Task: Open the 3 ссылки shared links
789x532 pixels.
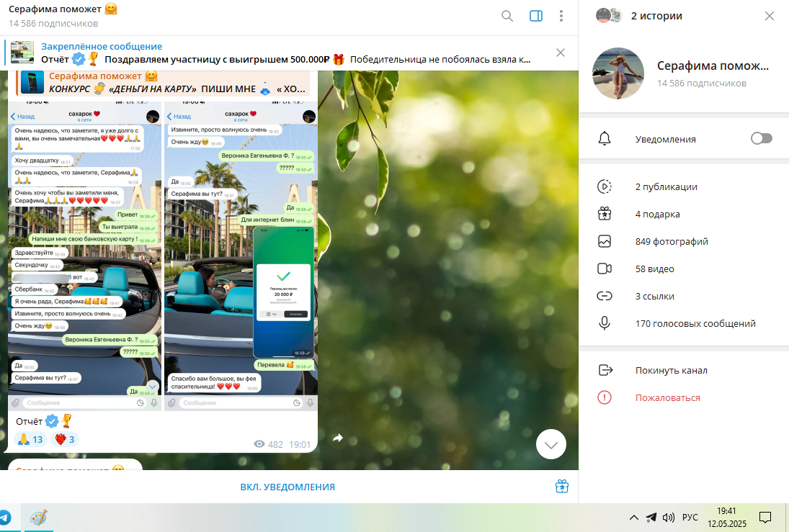Action: pos(654,297)
